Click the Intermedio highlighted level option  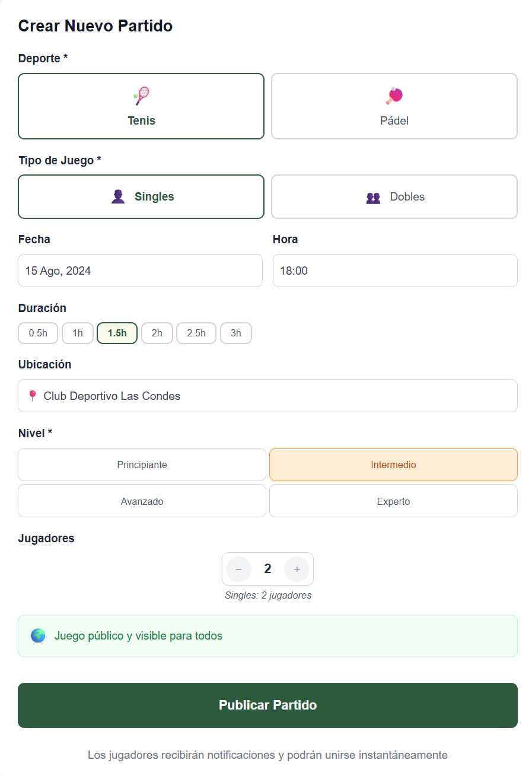pos(393,465)
